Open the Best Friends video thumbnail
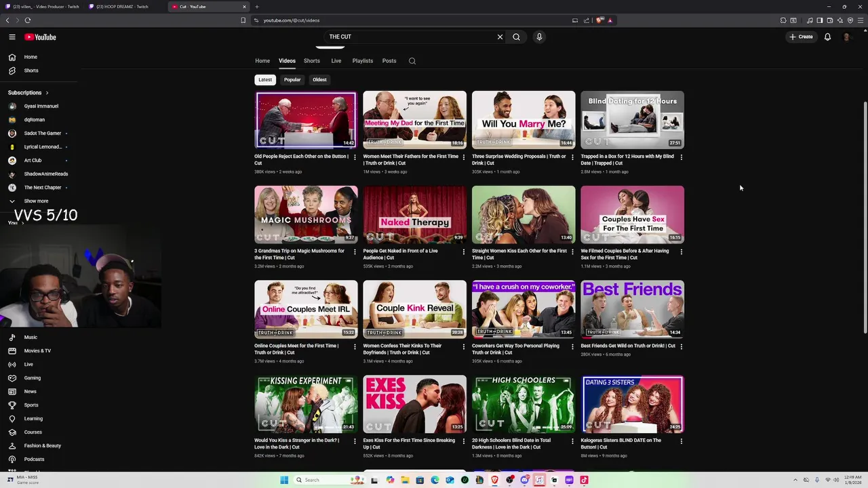The width and height of the screenshot is (868, 488). tap(632, 310)
